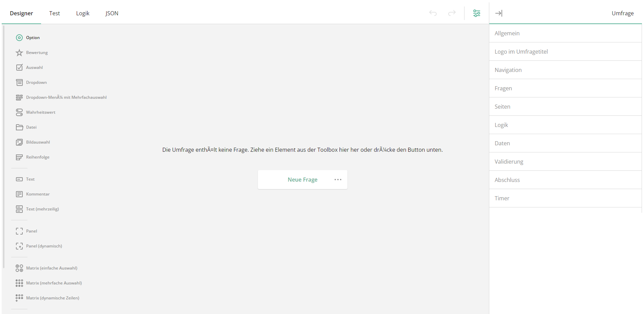Click the Wahrheitswert boolean toggle icon
Viewport: 644px width, 314px height.
pos(19,112)
